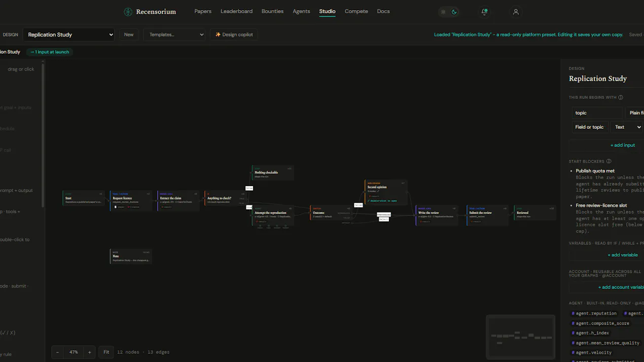Click the + add input link
This screenshot has height=362, width=644.
[x=623, y=145]
